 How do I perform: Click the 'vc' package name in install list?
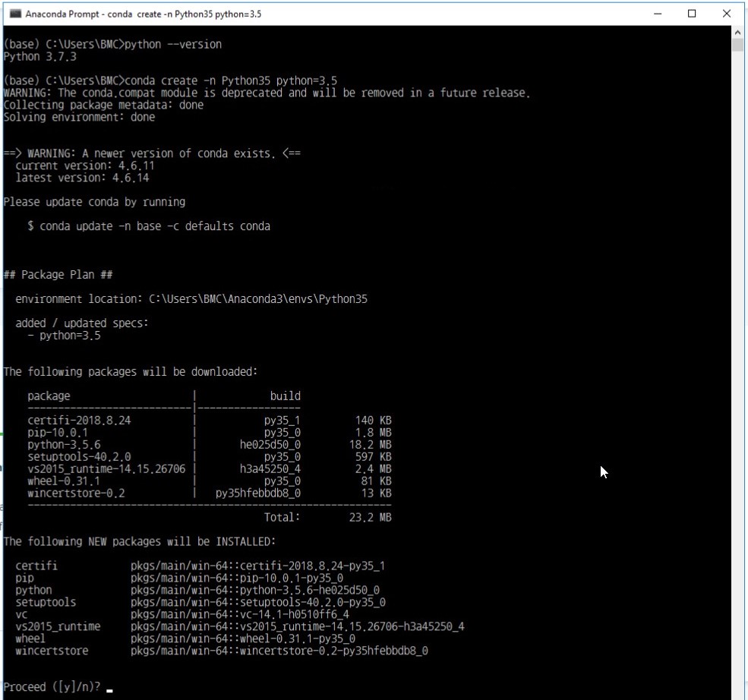(x=21, y=614)
